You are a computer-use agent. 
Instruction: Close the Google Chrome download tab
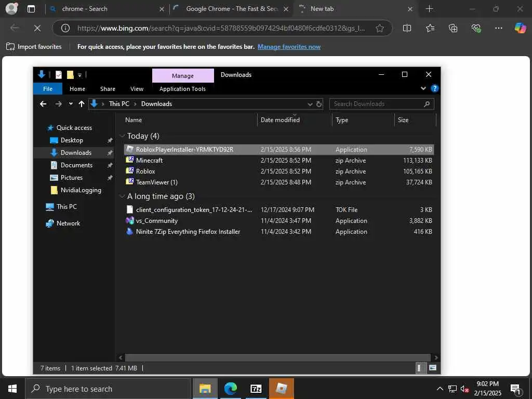[x=286, y=9]
